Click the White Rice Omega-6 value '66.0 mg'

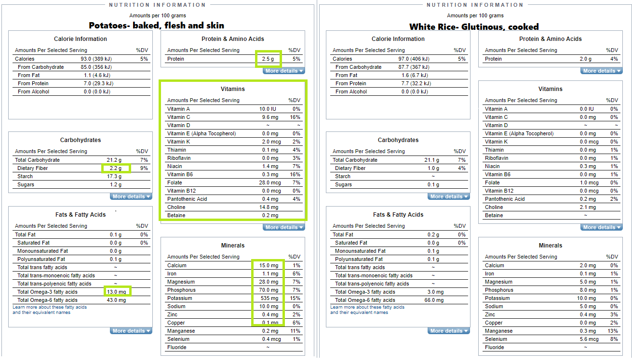434,300
